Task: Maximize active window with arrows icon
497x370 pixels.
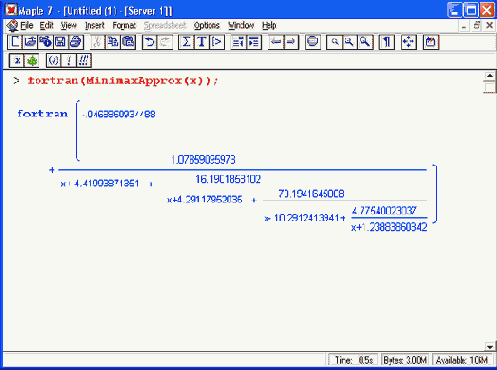Action: [x=408, y=42]
